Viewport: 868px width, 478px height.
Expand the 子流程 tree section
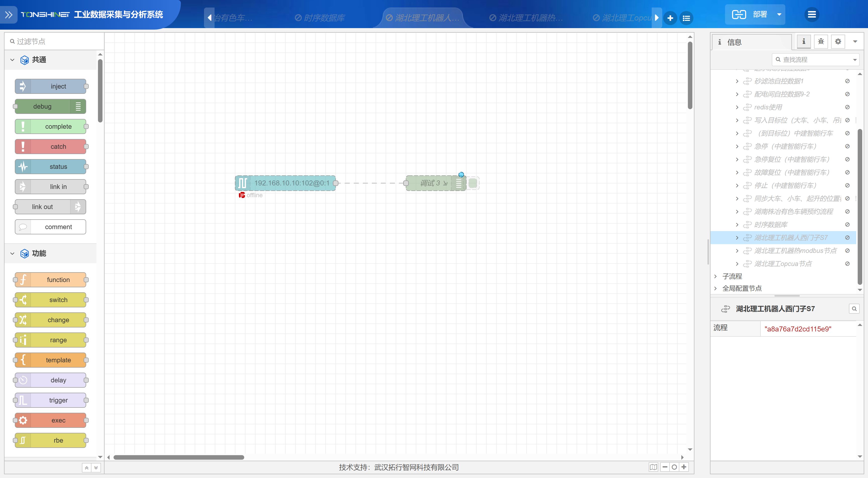[x=715, y=276]
